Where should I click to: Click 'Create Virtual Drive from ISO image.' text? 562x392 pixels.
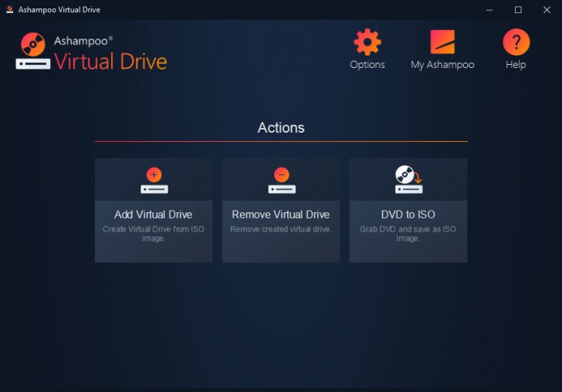click(x=154, y=234)
